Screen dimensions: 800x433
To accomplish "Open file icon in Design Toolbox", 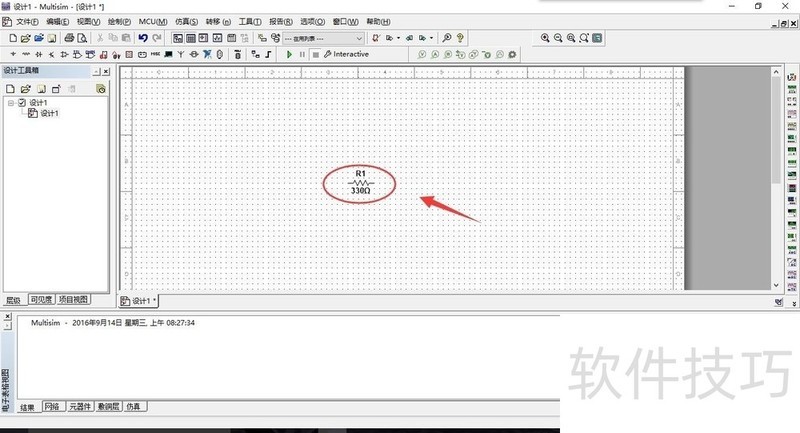I will click(x=26, y=89).
